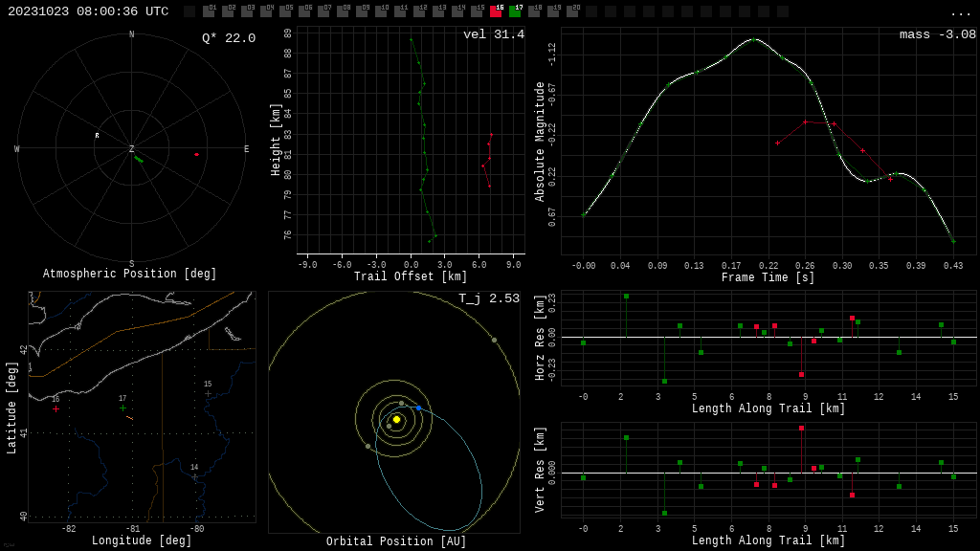Click station box labeled 18
This screenshot has height=551, width=980.
pyautogui.click(x=534, y=11)
